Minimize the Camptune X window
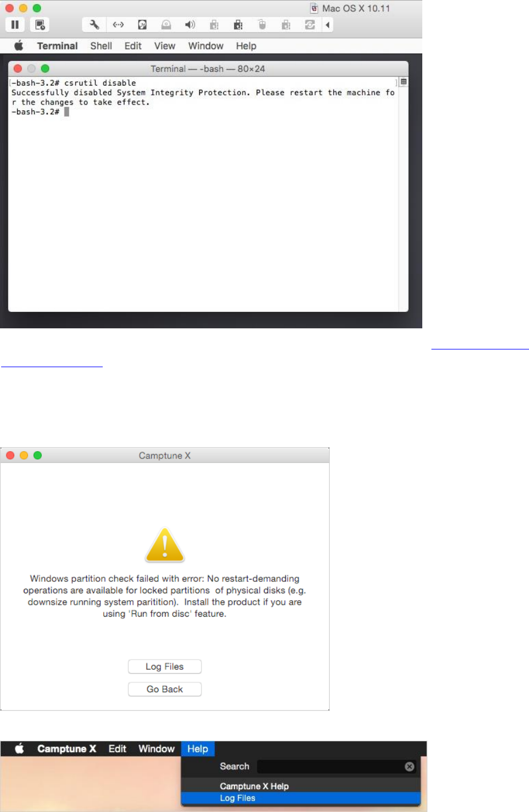Viewport: 529px width, 812px height. pos(24,455)
